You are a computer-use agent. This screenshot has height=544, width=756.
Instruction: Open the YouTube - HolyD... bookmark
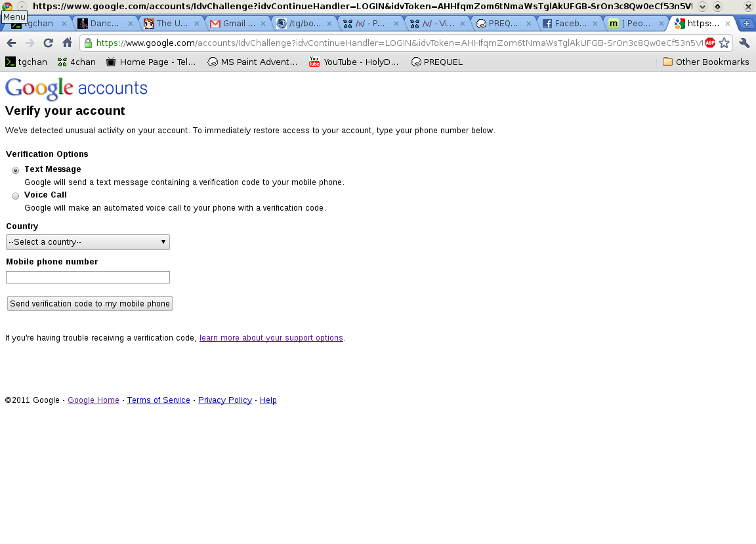click(x=354, y=62)
